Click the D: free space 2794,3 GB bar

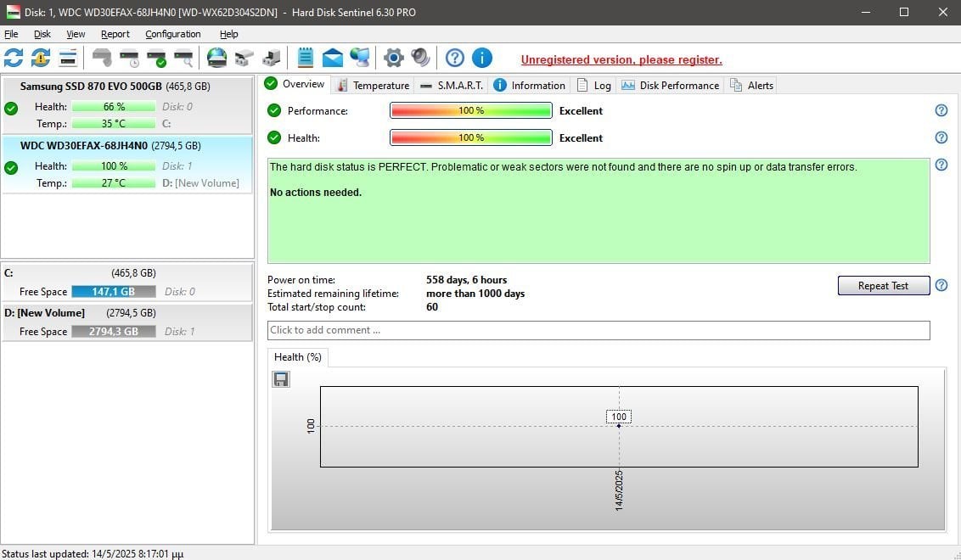click(114, 332)
